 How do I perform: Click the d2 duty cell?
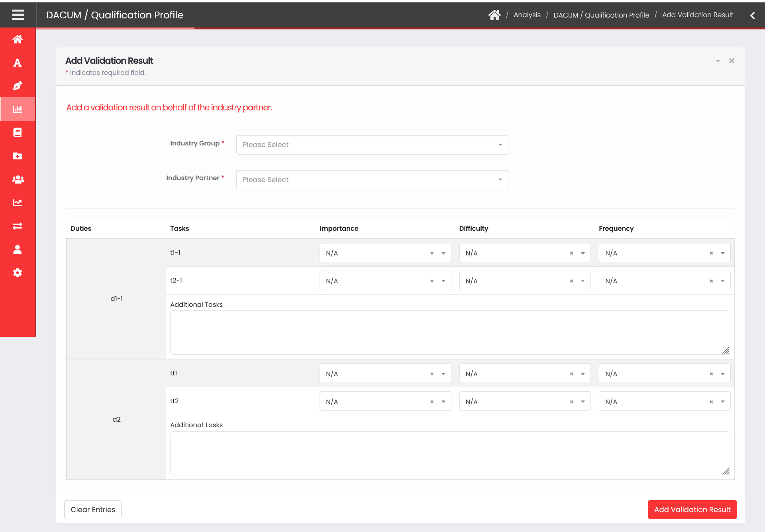116,420
